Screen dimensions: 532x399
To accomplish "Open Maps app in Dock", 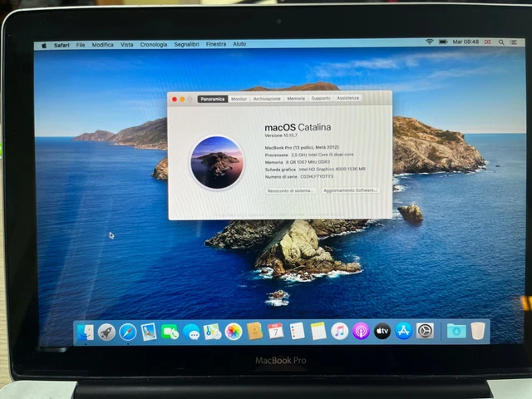I will [213, 332].
